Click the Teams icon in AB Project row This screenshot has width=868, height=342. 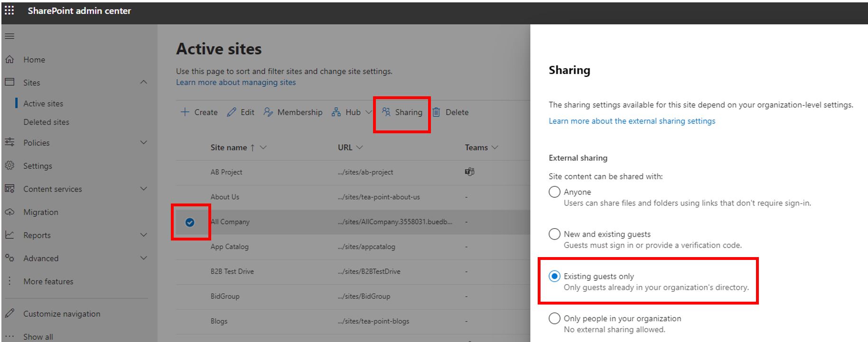470,172
